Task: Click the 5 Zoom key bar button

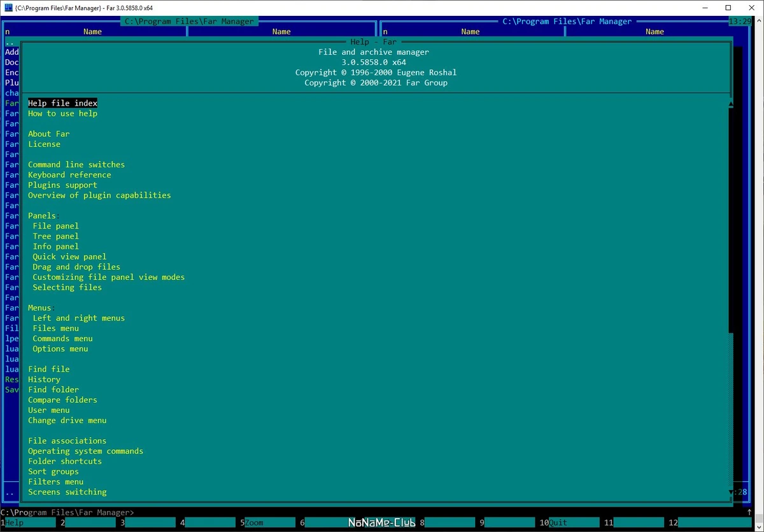Action: tap(267, 522)
